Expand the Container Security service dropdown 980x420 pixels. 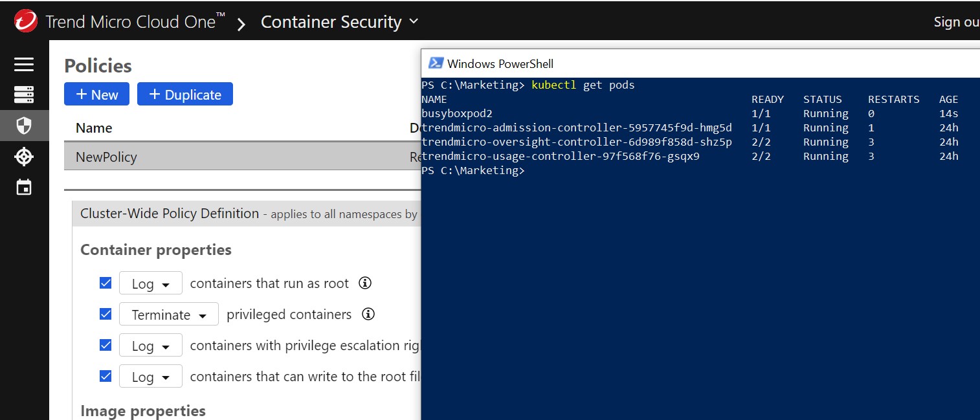point(340,22)
